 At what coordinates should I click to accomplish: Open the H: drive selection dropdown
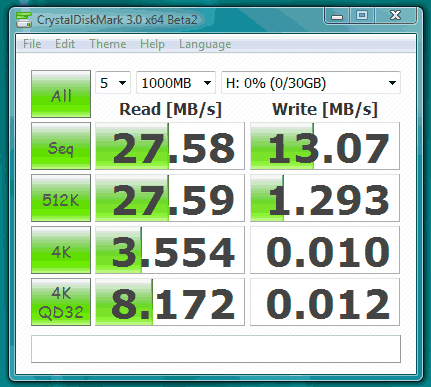pos(311,83)
